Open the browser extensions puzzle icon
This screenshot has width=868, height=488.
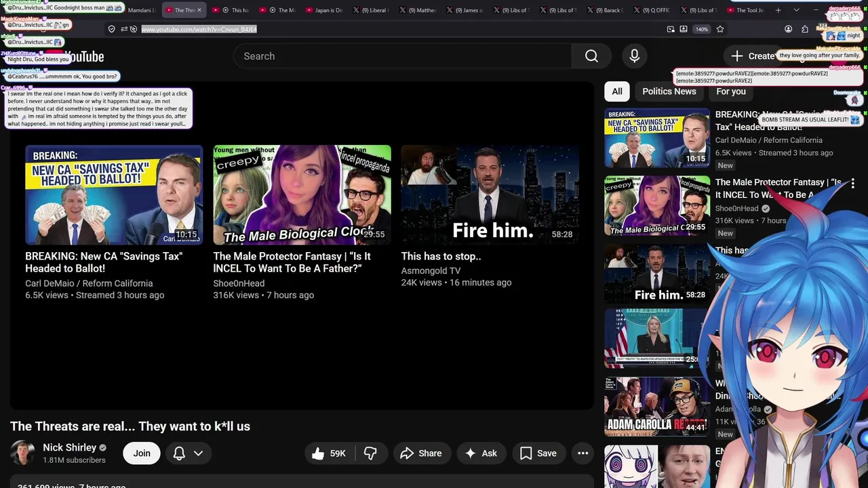tap(805, 29)
